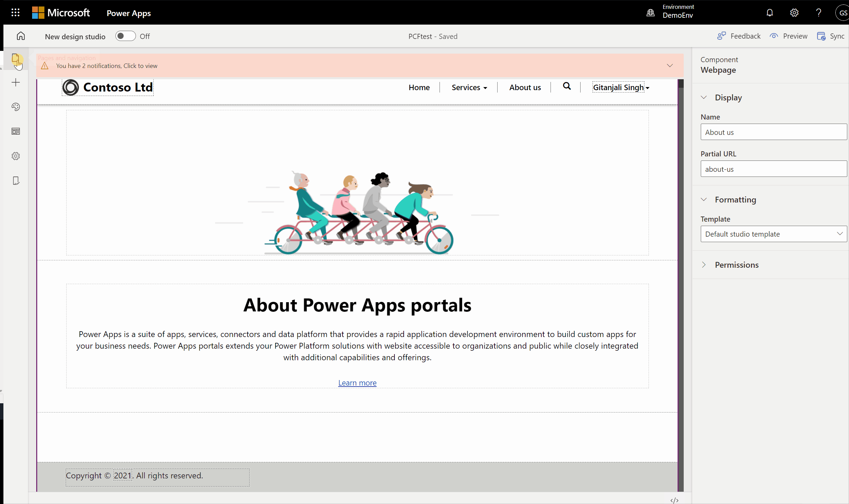The width and height of the screenshot is (849, 504).
Task: Click the Preview button
Action: [789, 36]
